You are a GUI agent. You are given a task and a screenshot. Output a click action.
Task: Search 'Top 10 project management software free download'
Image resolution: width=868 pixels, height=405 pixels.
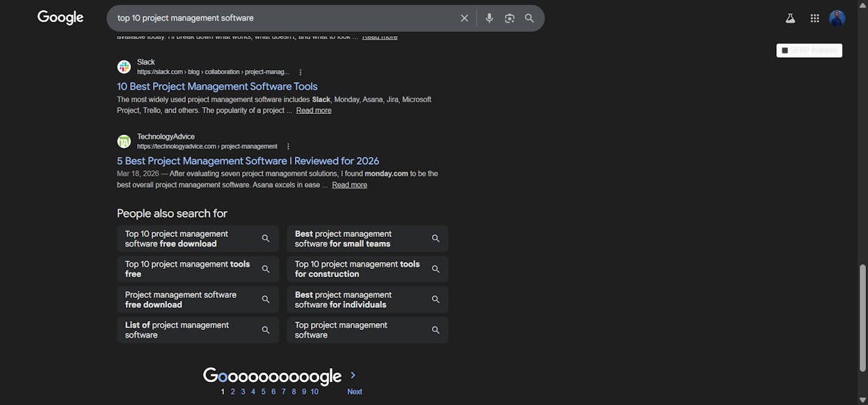(198, 238)
